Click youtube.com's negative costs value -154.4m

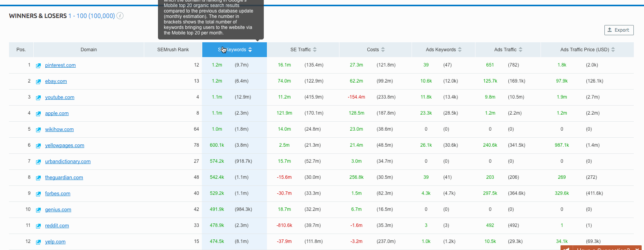tap(356, 97)
